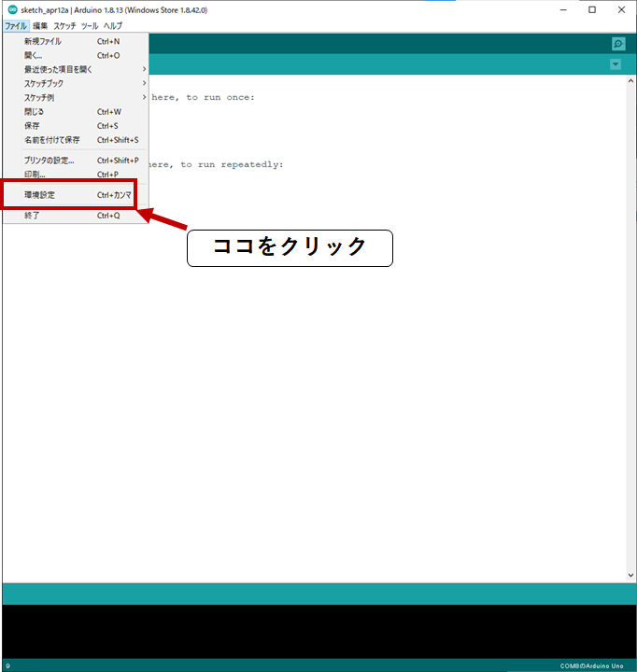Minimize the Arduino window
This screenshot has width=637, height=672.
click(563, 10)
